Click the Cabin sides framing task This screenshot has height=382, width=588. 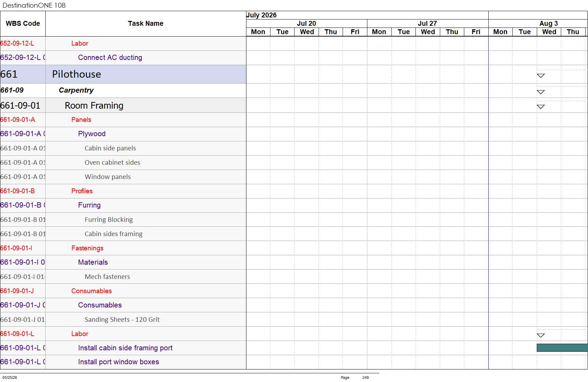click(114, 234)
